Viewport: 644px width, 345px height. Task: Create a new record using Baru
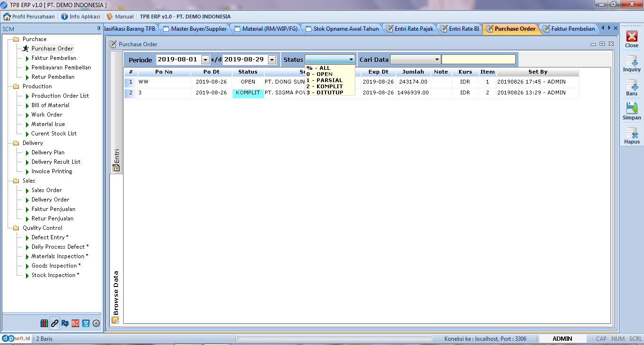[631, 88]
